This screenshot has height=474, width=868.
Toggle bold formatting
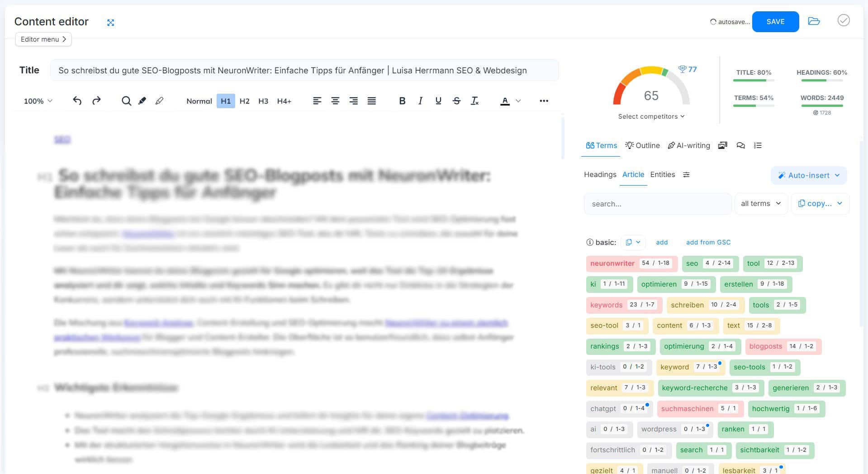coord(402,101)
